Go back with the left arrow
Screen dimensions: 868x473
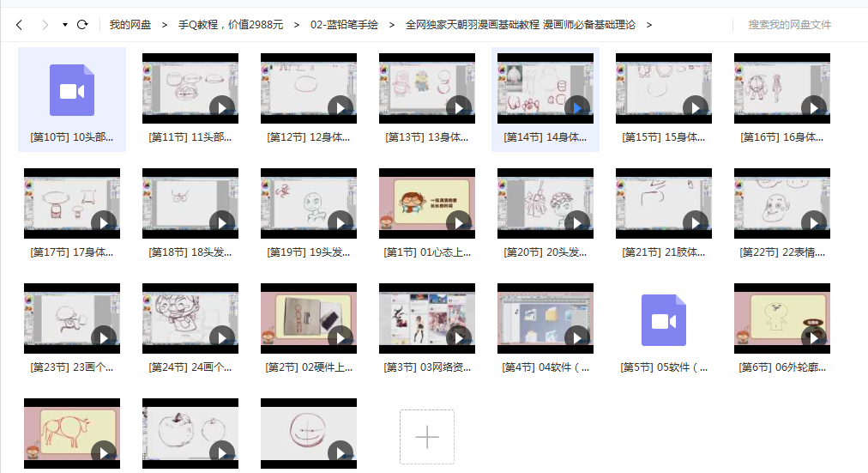pyautogui.click(x=20, y=25)
